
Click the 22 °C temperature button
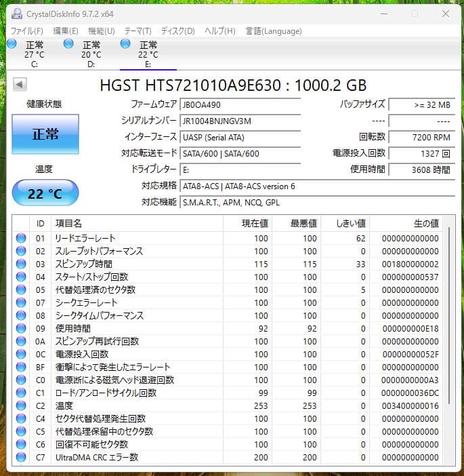point(45,193)
